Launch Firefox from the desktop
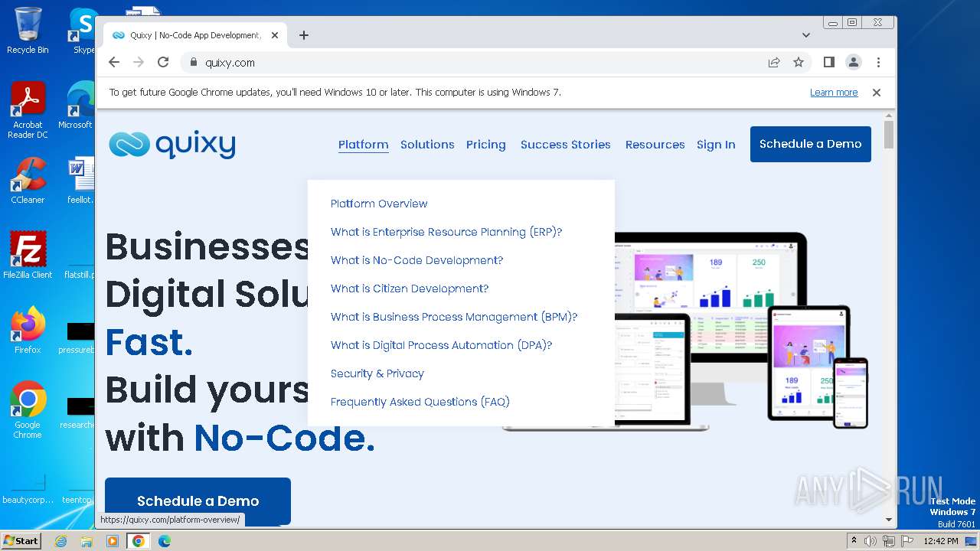980x551 pixels. point(28,331)
